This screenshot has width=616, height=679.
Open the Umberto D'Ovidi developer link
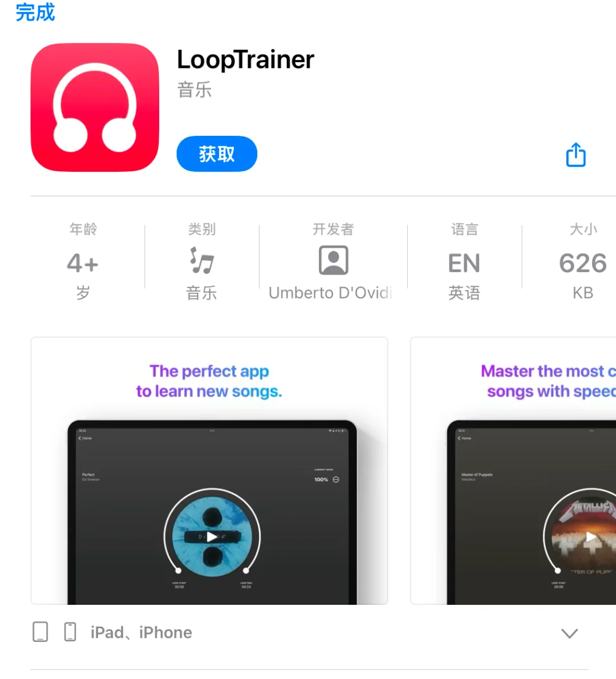pos(331,293)
